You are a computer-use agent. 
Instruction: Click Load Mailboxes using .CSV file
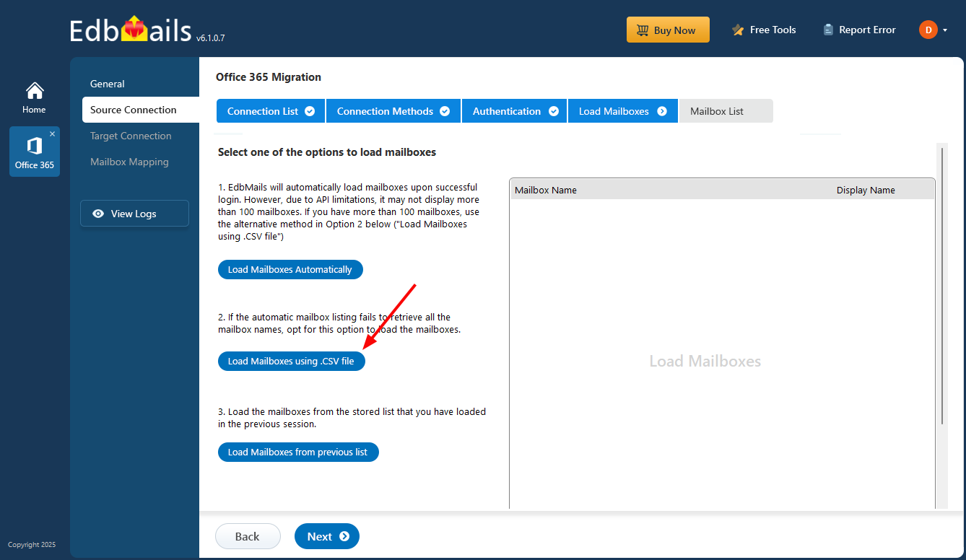point(292,361)
